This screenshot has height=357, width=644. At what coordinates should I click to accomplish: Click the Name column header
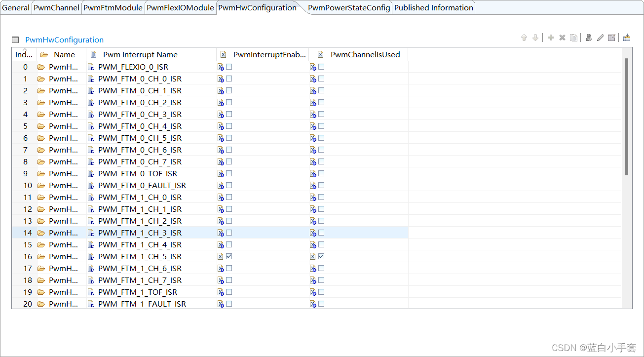(62, 55)
